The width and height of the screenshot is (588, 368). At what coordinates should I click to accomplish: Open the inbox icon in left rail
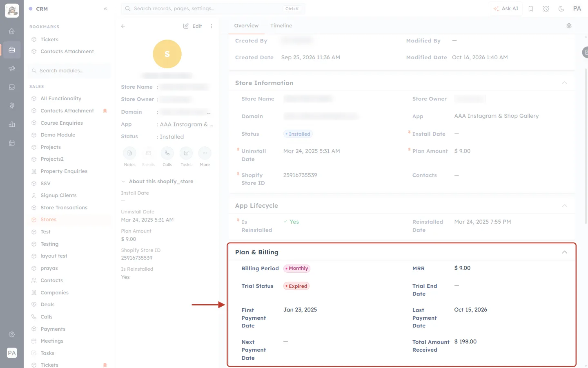[12, 87]
